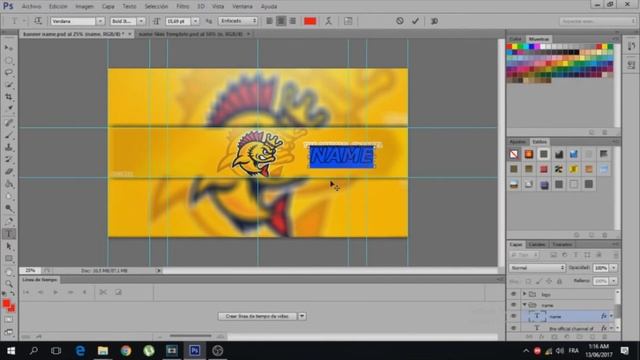Click Crear línea de tiempo de vídeo button
The width and height of the screenshot is (640, 360).
click(x=257, y=316)
